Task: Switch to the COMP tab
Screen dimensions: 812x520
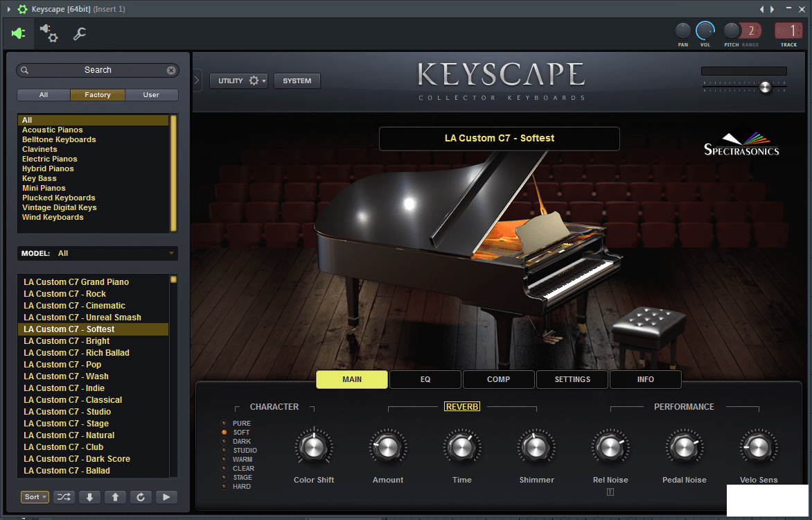Action: [499, 379]
